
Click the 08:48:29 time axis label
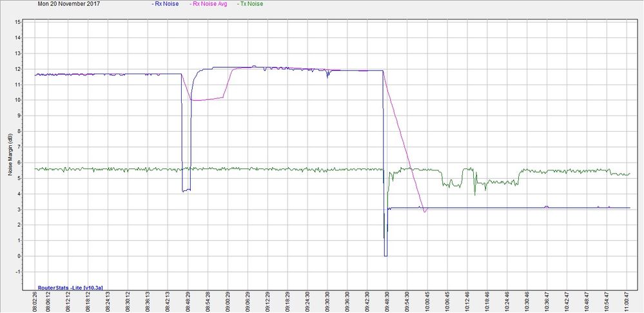pyautogui.click(x=188, y=300)
